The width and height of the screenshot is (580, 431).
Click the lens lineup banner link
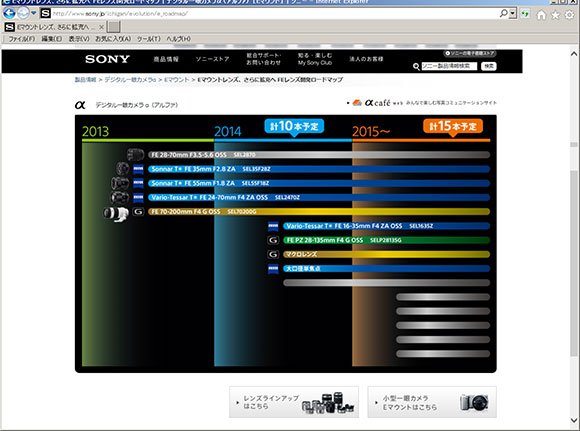click(294, 402)
